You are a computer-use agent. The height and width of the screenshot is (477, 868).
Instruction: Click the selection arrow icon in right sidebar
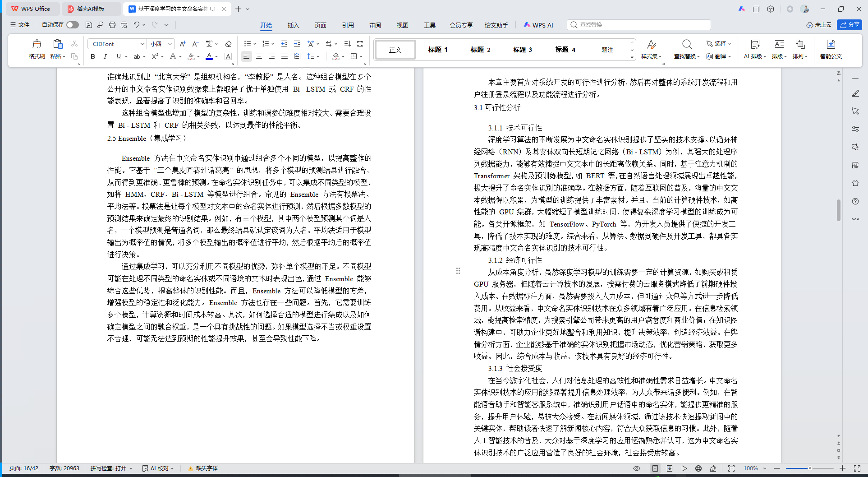tap(855, 111)
